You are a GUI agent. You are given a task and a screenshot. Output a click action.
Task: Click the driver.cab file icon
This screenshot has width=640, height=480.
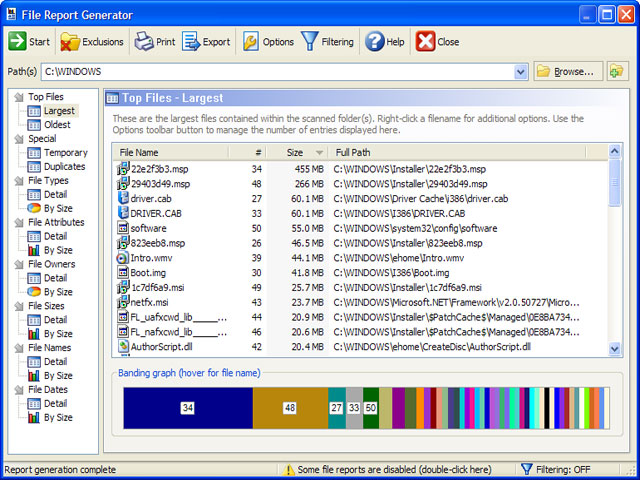tap(123, 198)
